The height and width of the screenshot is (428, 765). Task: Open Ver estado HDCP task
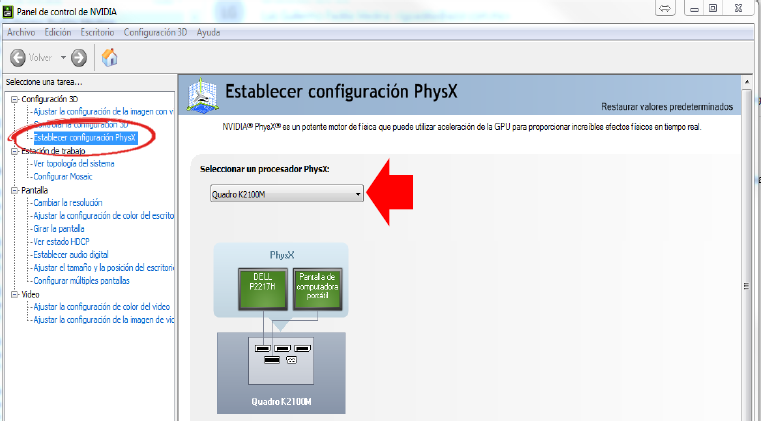(61, 242)
